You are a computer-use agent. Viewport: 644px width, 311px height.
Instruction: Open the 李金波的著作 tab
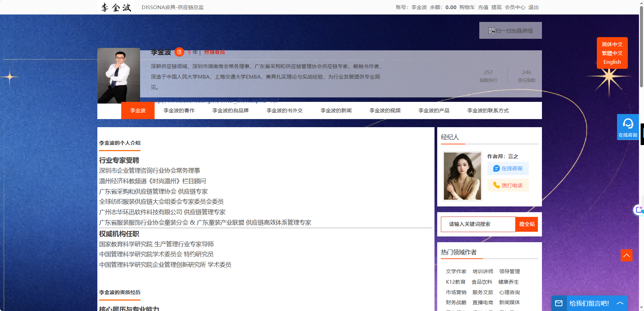[179, 111]
